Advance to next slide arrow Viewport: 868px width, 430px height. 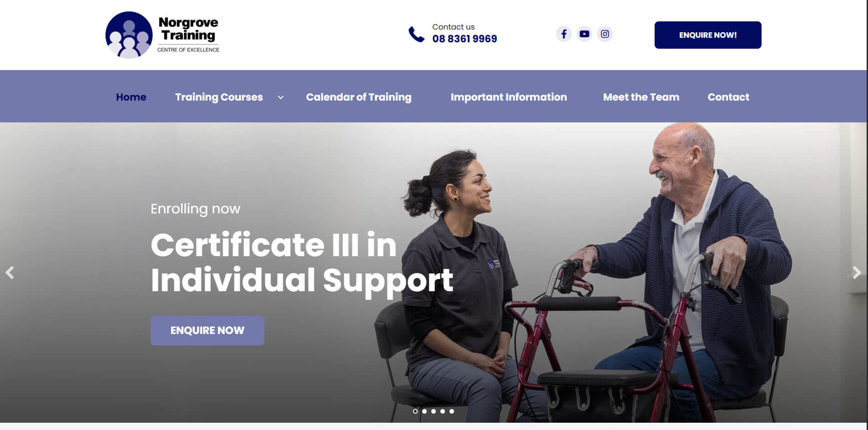(857, 273)
